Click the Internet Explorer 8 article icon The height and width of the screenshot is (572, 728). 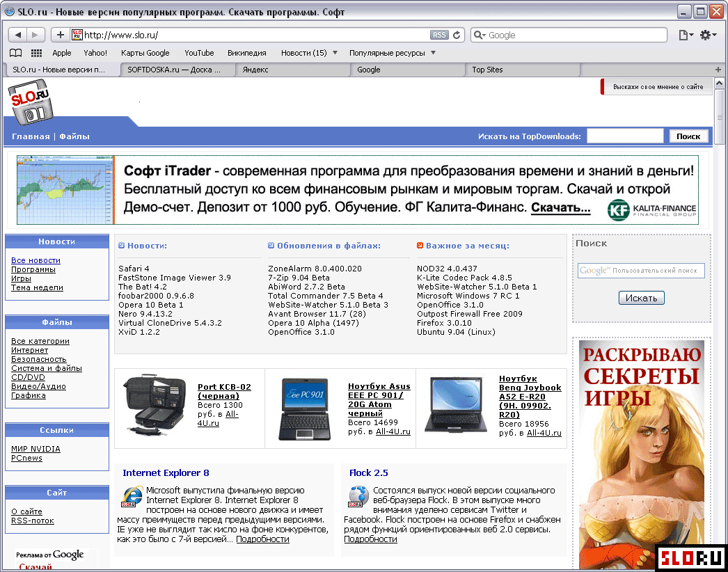coord(132,496)
